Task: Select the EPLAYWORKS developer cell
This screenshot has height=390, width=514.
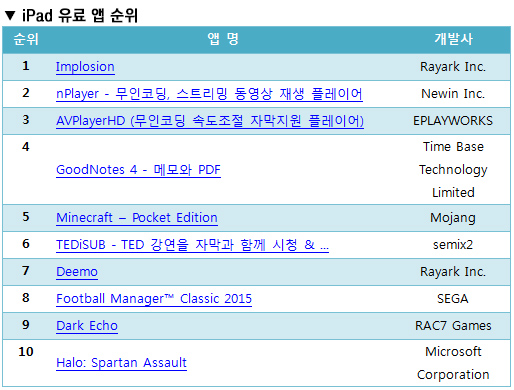Action: pos(453,121)
